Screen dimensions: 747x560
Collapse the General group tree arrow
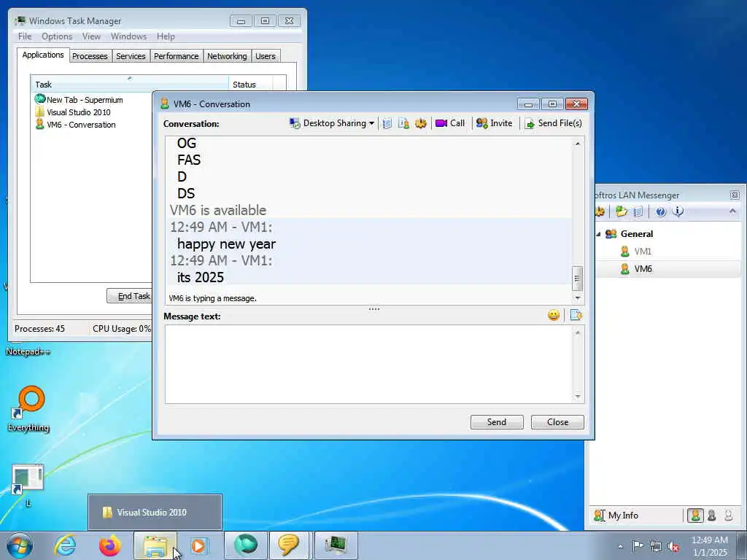598,234
